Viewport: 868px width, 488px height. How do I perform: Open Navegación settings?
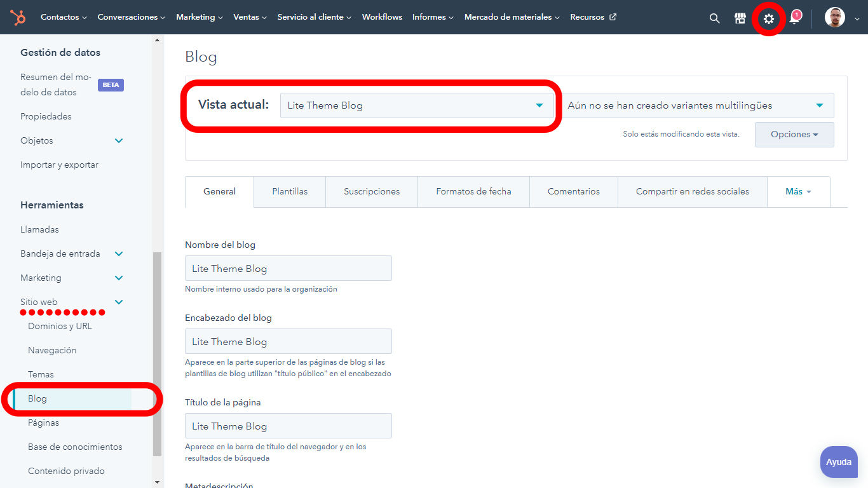point(52,350)
